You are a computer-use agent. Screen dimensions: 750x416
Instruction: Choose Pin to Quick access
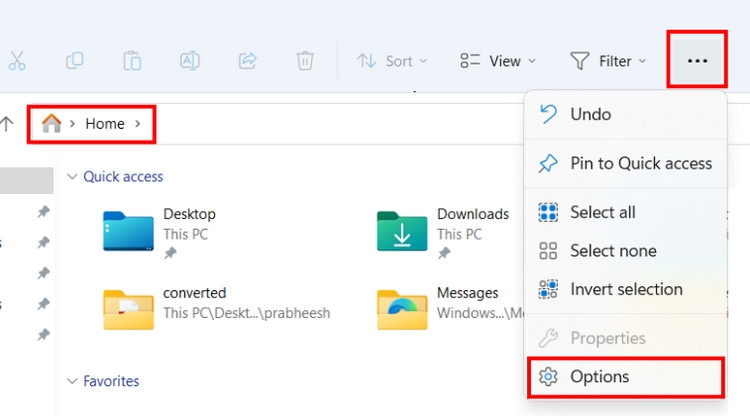click(x=626, y=164)
